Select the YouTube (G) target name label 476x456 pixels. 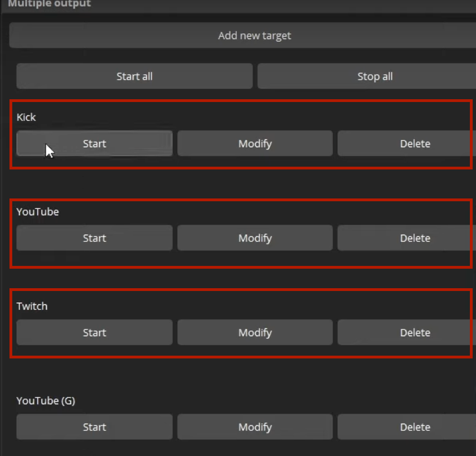pos(45,401)
